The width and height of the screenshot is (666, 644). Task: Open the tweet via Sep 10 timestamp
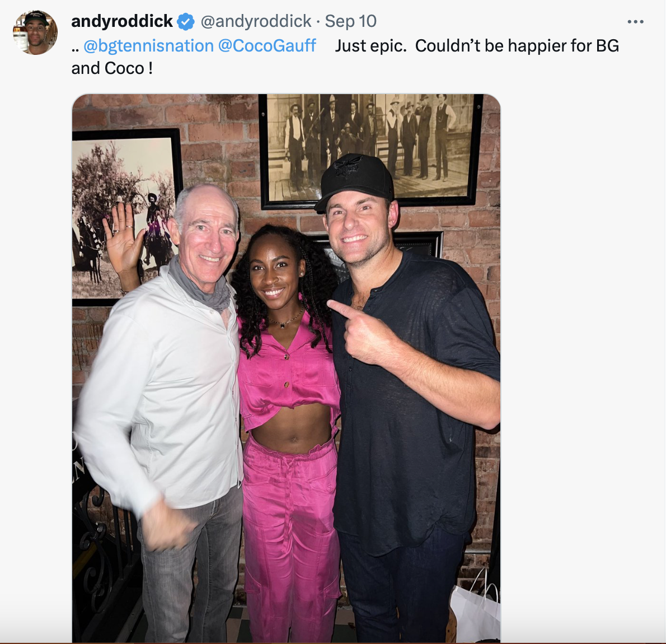click(350, 21)
